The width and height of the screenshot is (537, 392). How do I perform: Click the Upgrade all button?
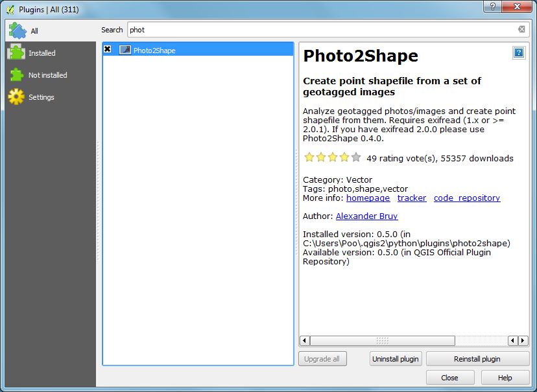point(322,359)
